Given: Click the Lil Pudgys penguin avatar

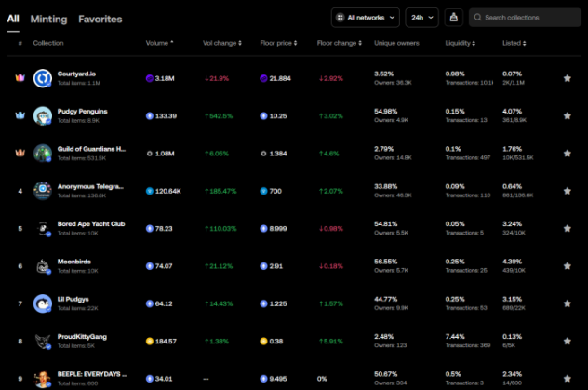Looking at the screenshot, I should [x=43, y=303].
